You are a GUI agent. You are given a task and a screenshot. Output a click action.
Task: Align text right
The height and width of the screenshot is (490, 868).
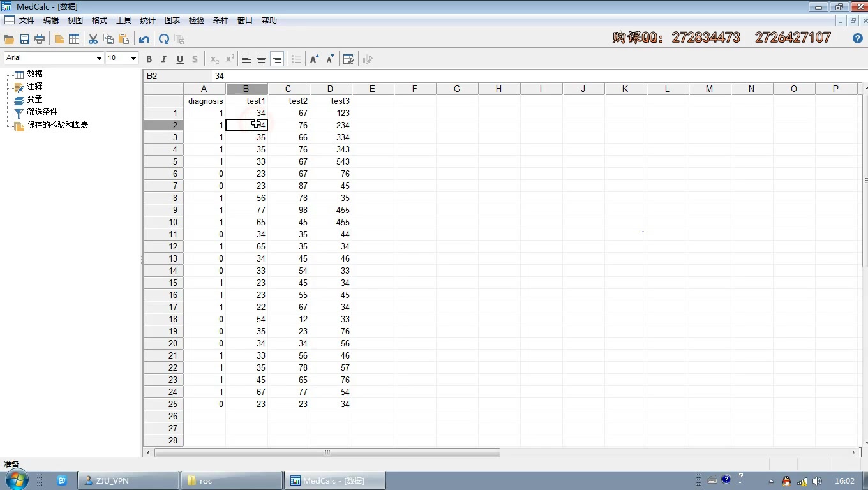point(277,59)
